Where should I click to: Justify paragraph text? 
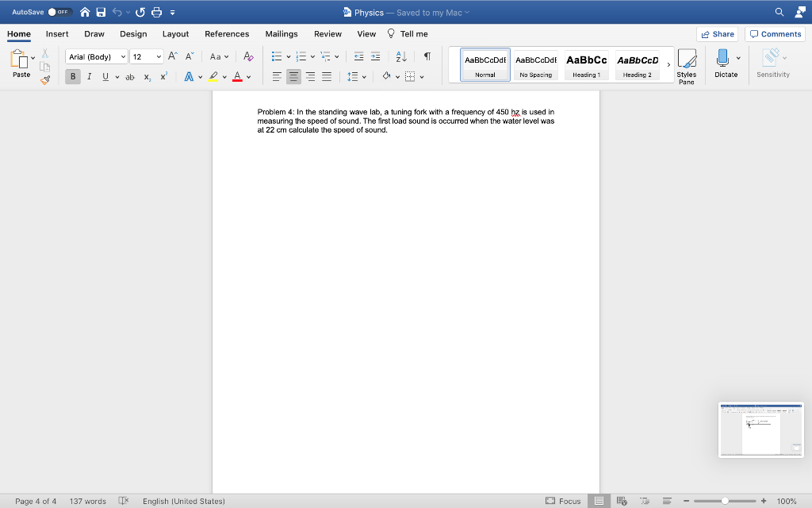(x=327, y=77)
